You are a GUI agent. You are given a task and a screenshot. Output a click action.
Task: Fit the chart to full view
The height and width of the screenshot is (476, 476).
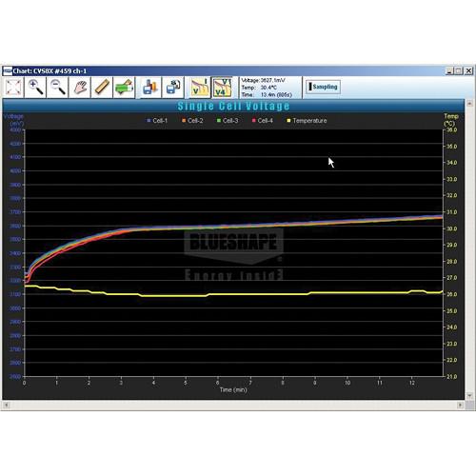coord(13,87)
